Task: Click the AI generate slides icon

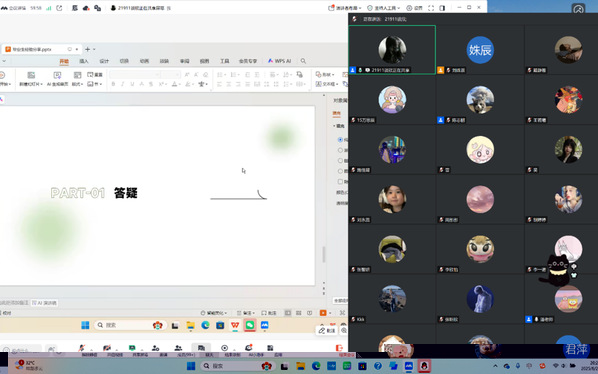Action: pos(57,75)
